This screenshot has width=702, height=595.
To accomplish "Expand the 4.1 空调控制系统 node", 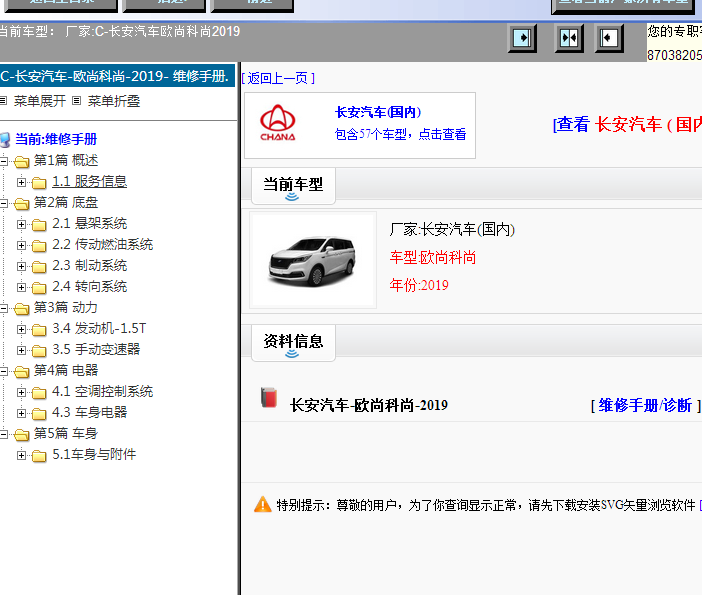I will tap(21, 393).
